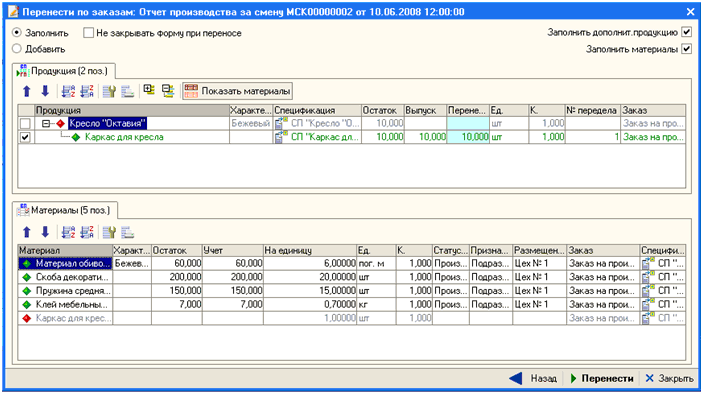
Task: Select the Клей мебельны... material text
Action: coord(72,305)
